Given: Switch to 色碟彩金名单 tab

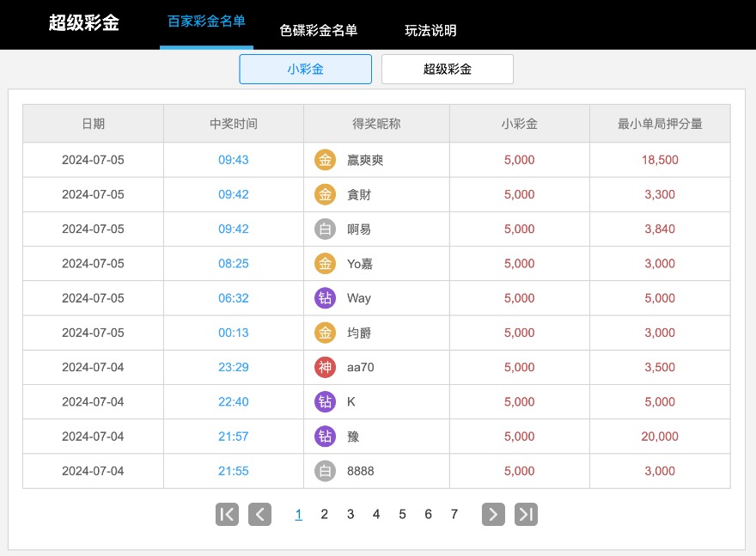Looking at the screenshot, I should coord(318,30).
